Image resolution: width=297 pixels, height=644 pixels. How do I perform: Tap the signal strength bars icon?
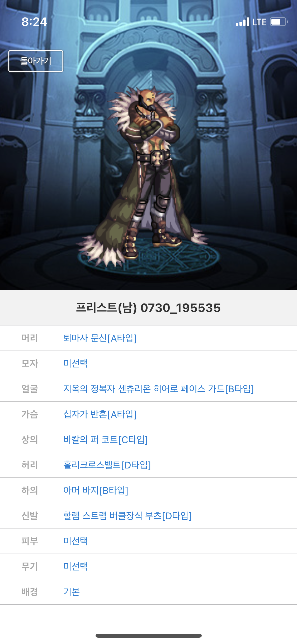242,22
